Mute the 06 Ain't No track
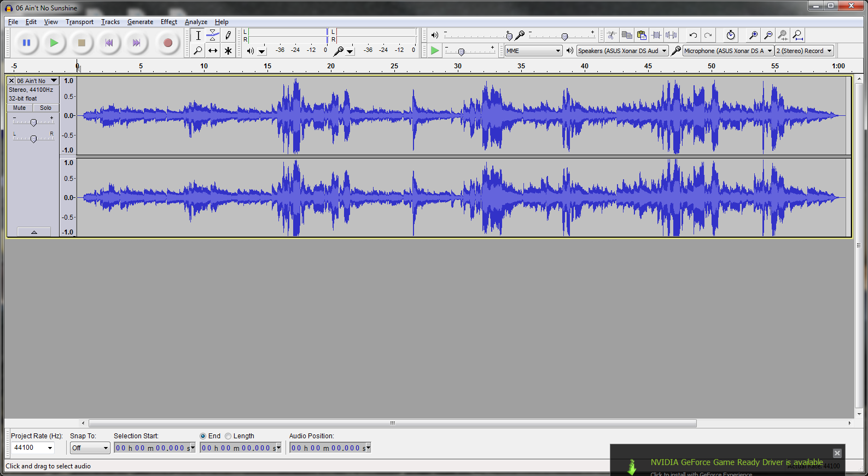This screenshot has width=868, height=476. pos(20,108)
